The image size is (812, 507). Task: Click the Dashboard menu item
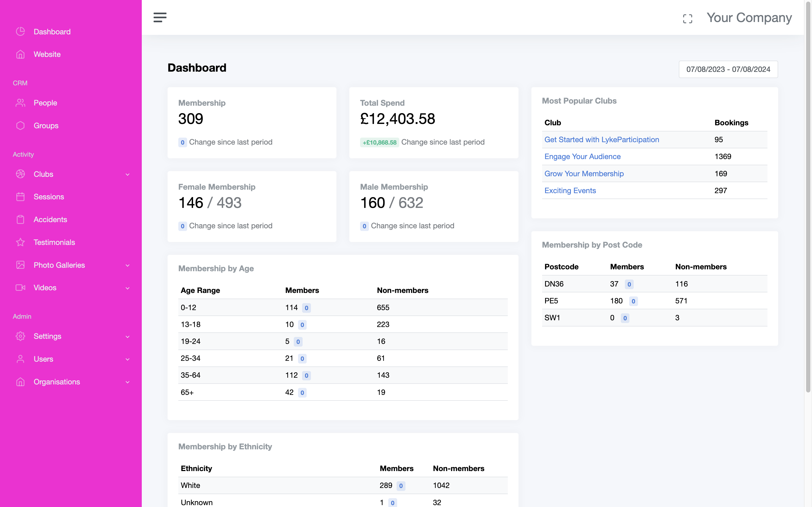(52, 32)
